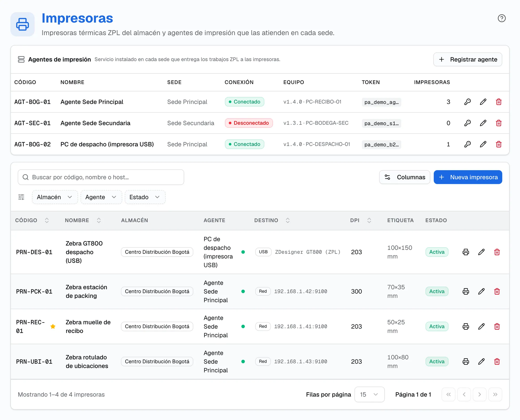Delete printer PRN-UBI-01
This screenshot has height=420, width=520.
click(497, 362)
